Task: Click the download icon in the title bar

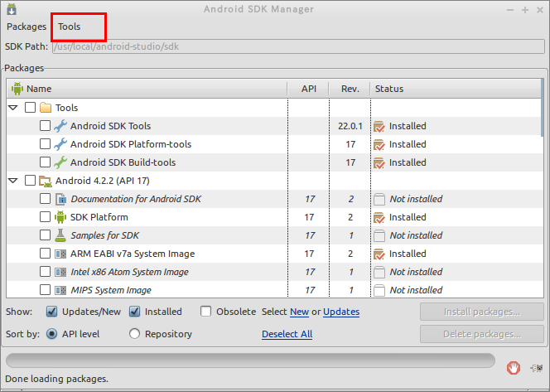Action: click(12, 9)
